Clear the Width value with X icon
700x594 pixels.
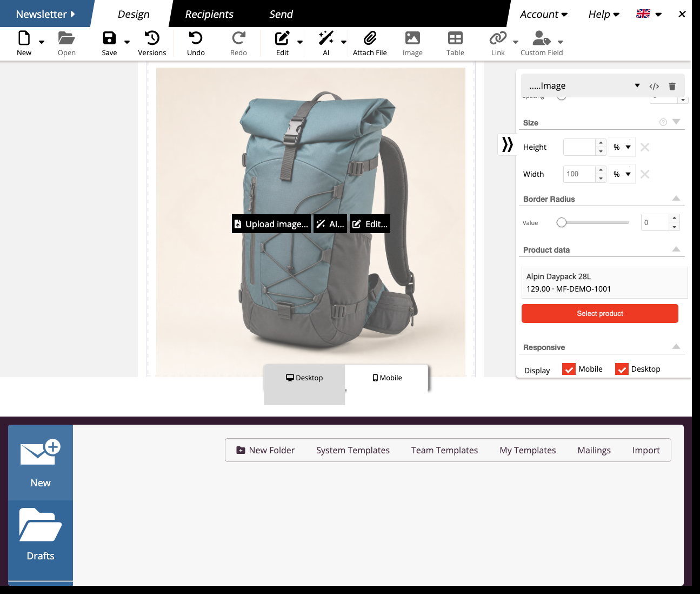(645, 174)
